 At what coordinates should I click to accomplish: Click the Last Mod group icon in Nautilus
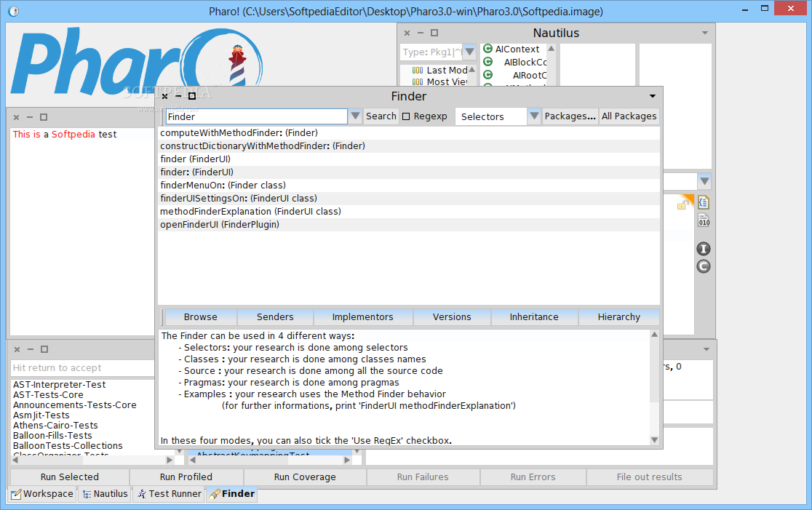[418, 71]
